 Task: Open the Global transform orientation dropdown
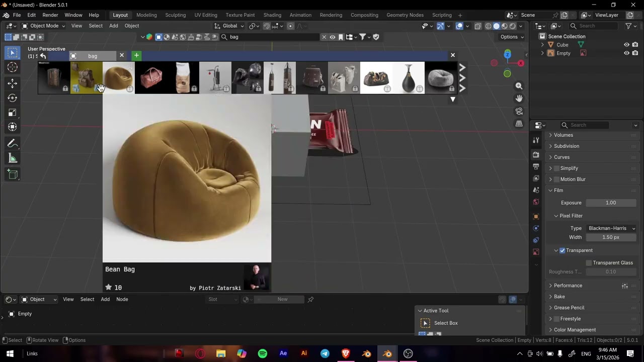229,26
